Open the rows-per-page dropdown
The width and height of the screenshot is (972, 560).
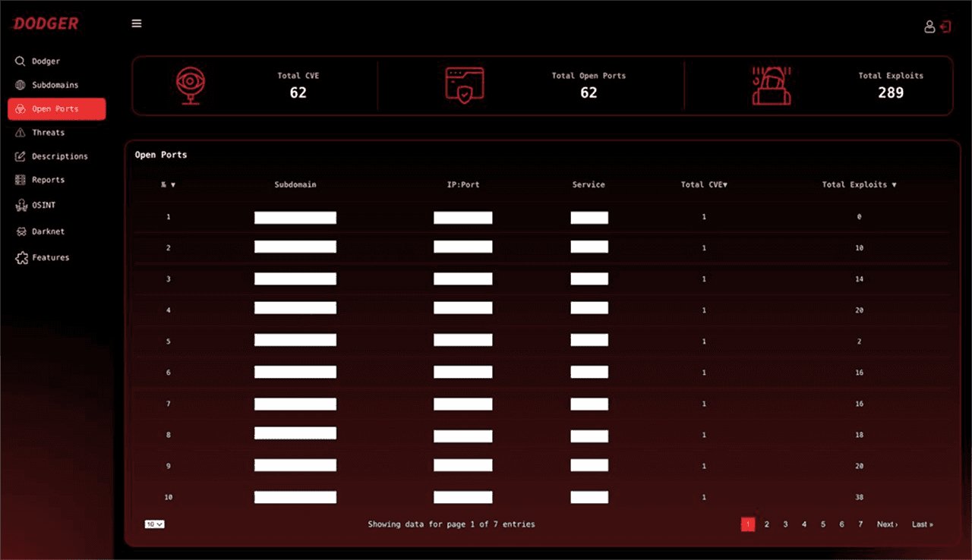pyautogui.click(x=155, y=524)
